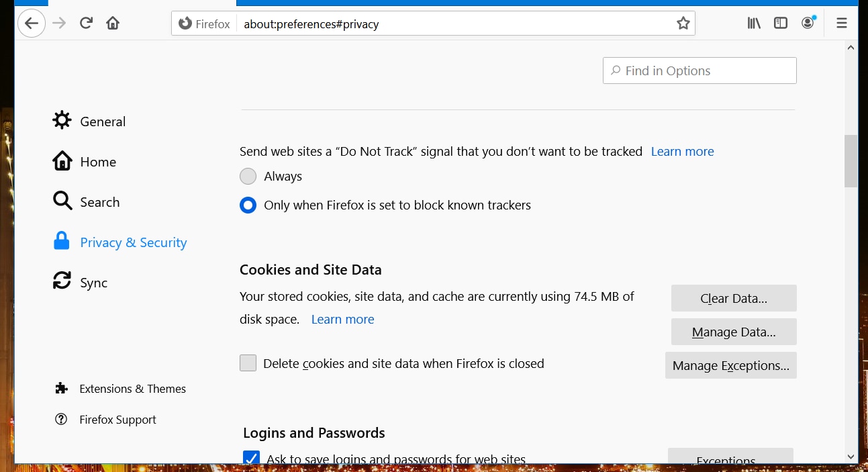Enable Delete cookies when Firefox is closed
868x472 pixels.
click(248, 363)
